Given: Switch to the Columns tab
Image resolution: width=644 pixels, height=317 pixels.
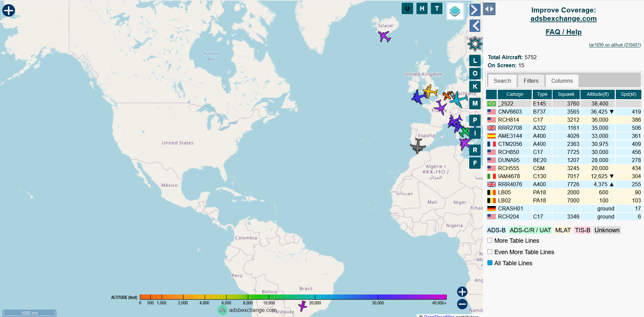Looking at the screenshot, I should click(x=562, y=81).
